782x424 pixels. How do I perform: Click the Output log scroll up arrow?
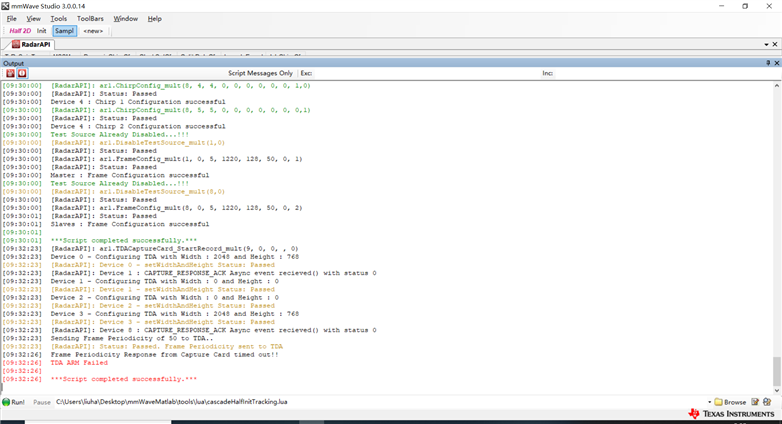click(x=777, y=86)
